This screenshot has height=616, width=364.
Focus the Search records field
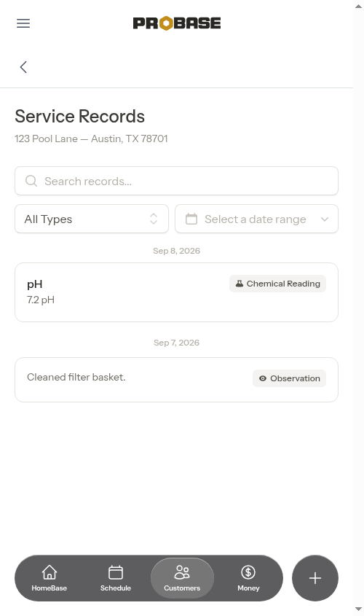(176, 181)
